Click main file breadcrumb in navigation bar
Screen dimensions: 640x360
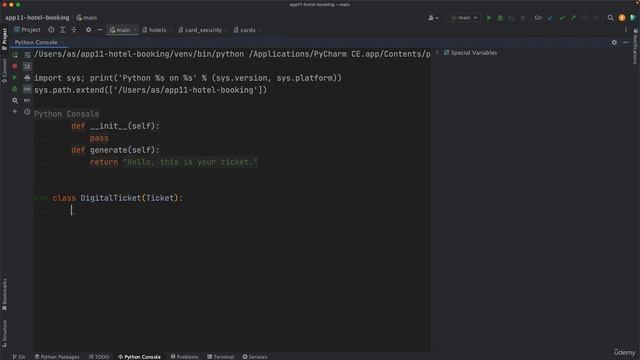click(87, 18)
